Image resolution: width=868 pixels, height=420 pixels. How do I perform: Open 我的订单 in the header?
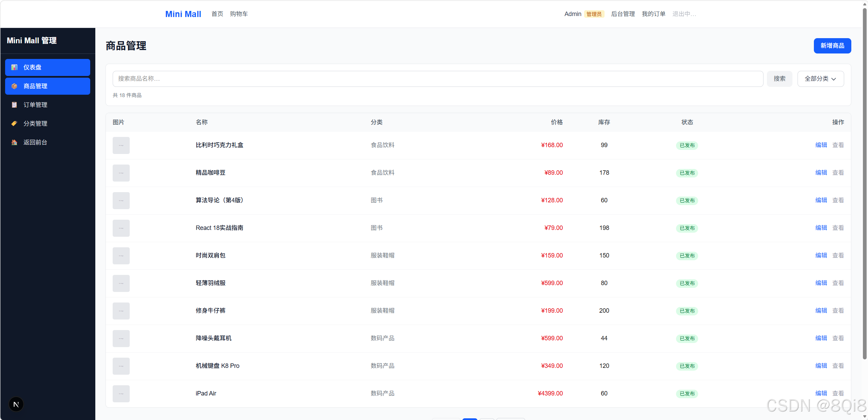[x=654, y=14]
